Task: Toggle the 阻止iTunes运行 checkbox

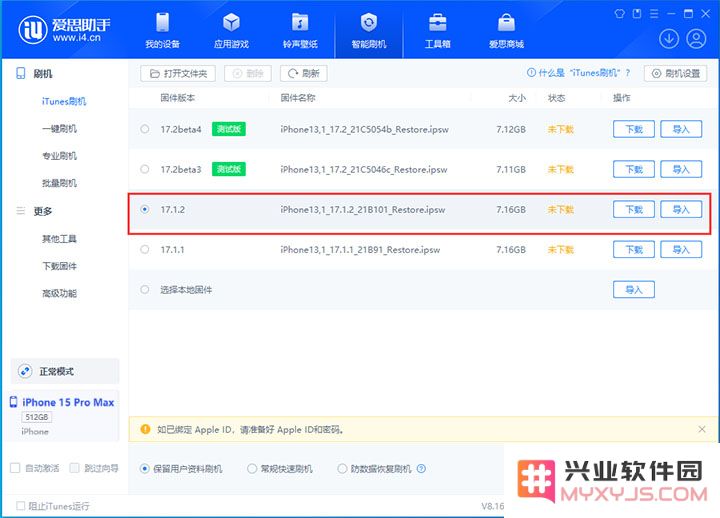Action: (20, 506)
